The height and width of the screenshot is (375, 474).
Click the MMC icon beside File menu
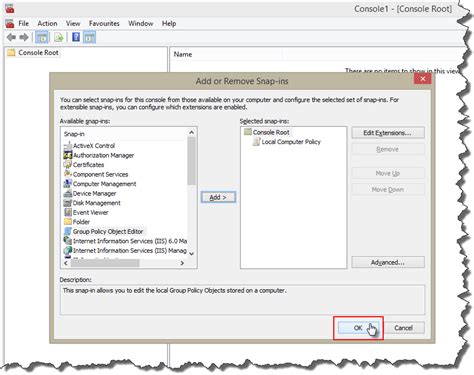[10, 23]
